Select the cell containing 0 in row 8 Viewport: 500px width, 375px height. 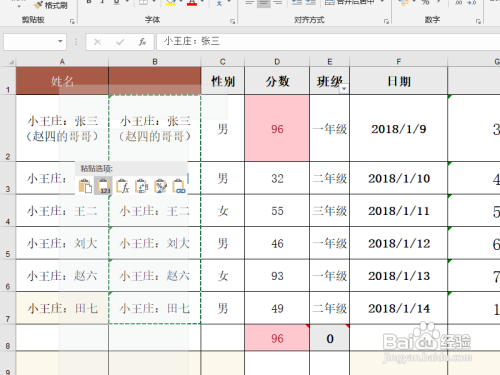pyautogui.click(x=330, y=338)
